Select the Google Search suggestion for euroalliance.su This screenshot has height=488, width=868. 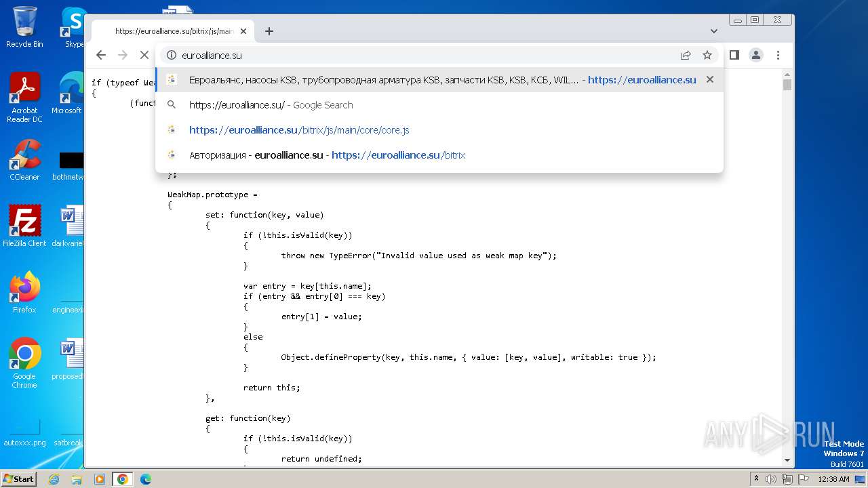tap(439, 105)
